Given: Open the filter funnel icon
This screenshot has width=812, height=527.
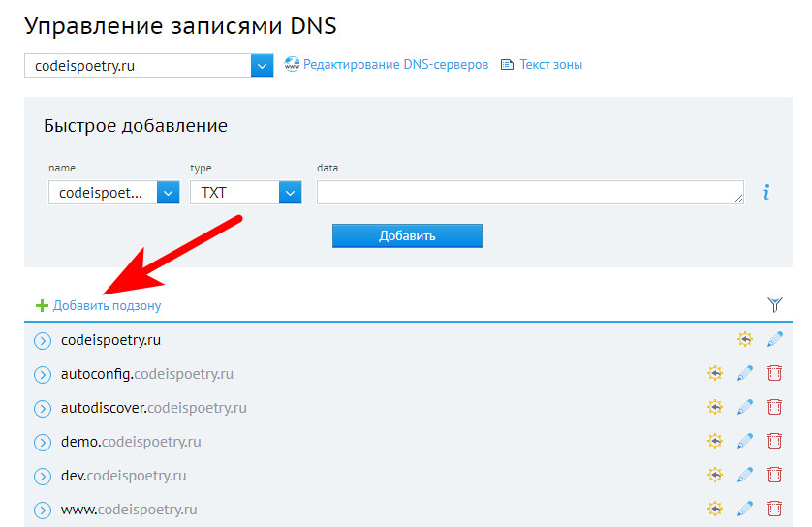Looking at the screenshot, I should [775, 305].
